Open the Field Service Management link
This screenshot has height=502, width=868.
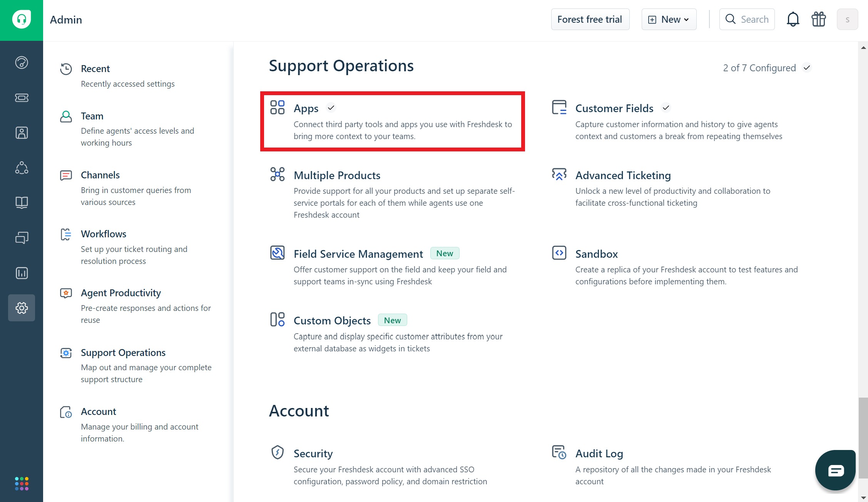pyautogui.click(x=358, y=254)
